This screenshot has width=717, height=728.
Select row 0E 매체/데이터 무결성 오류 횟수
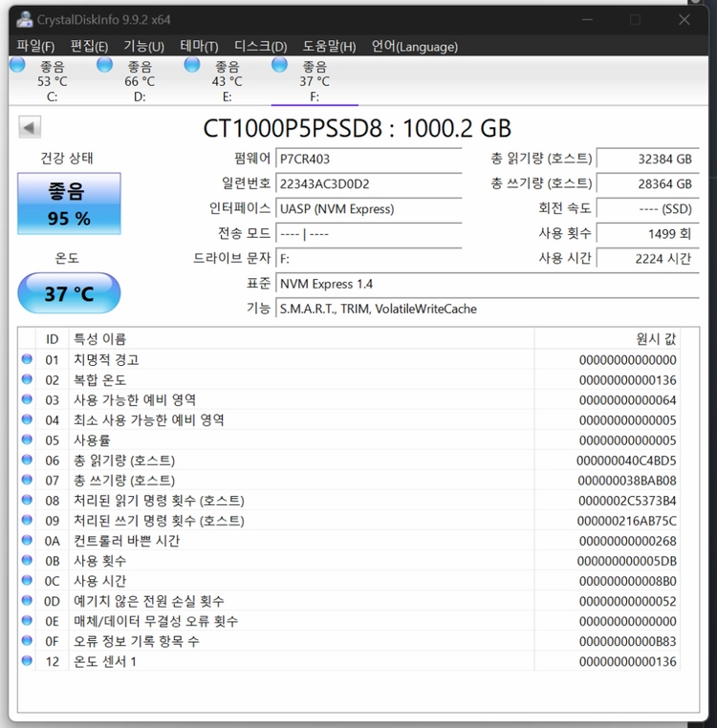(x=349, y=621)
